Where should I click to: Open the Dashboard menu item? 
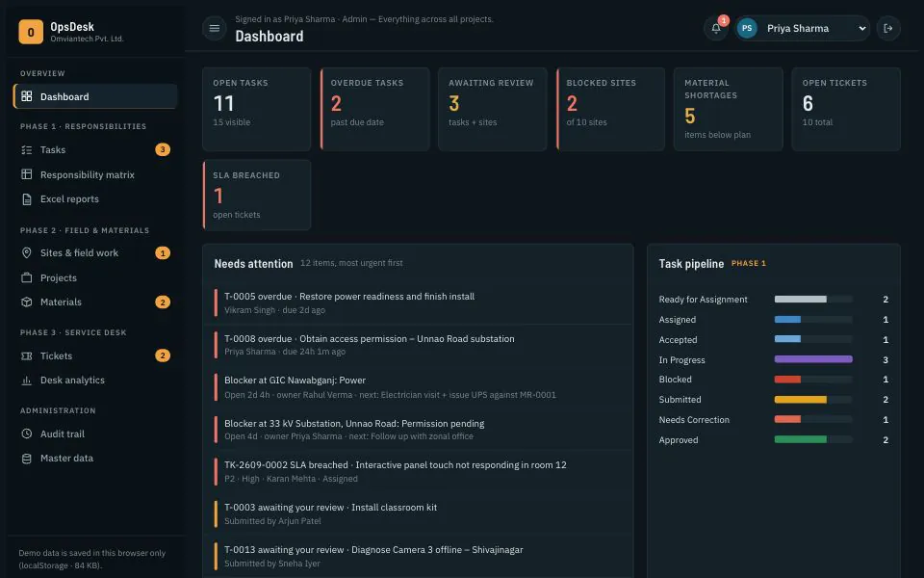click(95, 96)
